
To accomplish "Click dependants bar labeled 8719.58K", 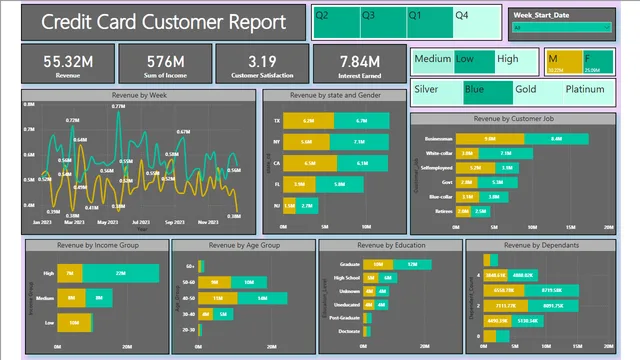I will pos(552,291).
